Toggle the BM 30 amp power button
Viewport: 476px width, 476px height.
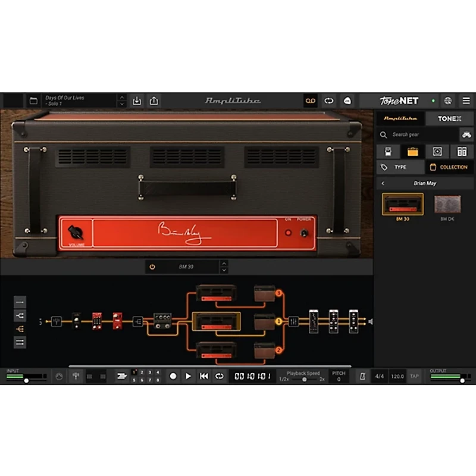tap(152, 267)
